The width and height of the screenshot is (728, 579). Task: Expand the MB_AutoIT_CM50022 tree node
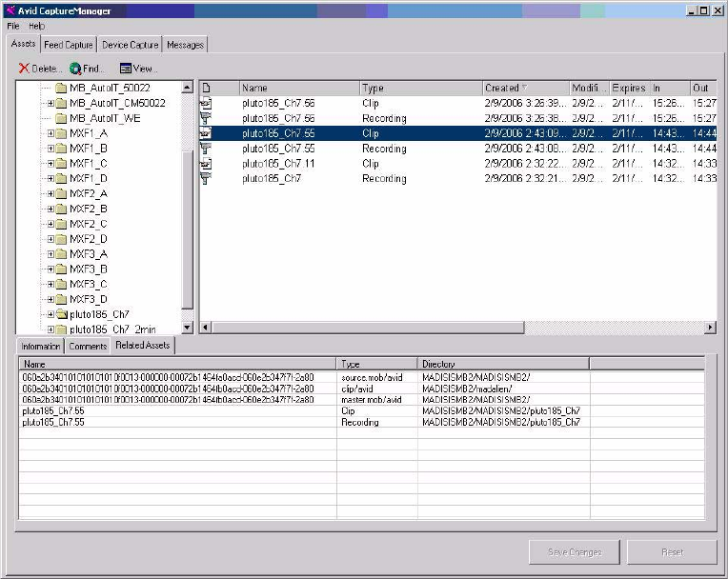51,103
